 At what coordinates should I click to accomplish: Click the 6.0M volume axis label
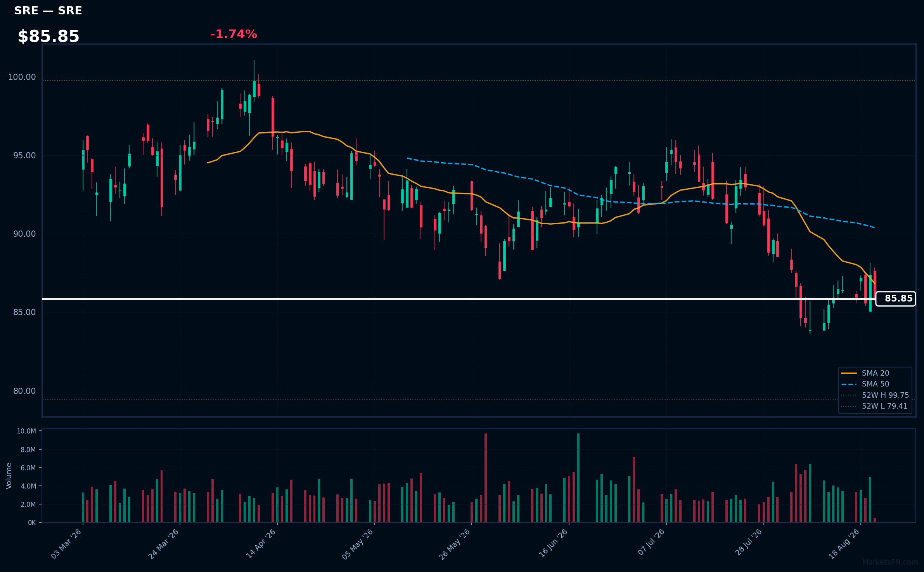28,468
